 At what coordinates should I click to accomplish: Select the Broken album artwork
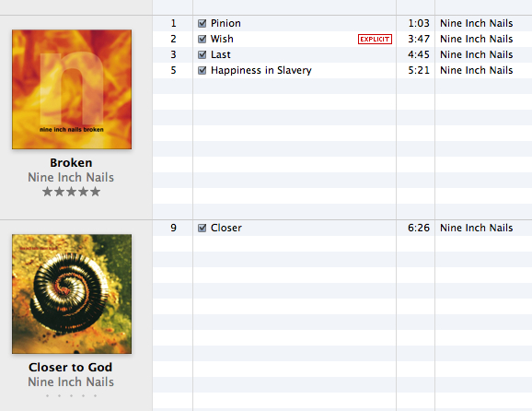pyautogui.click(x=72, y=89)
